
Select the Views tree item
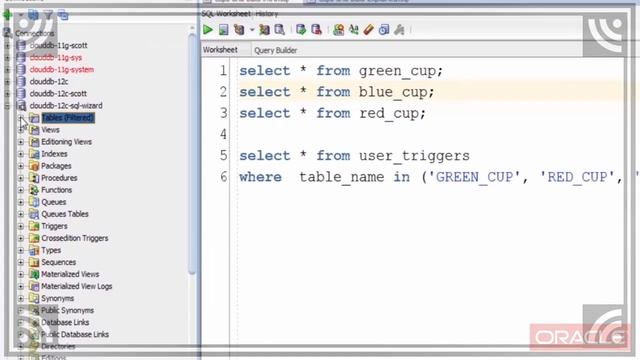[x=50, y=130]
